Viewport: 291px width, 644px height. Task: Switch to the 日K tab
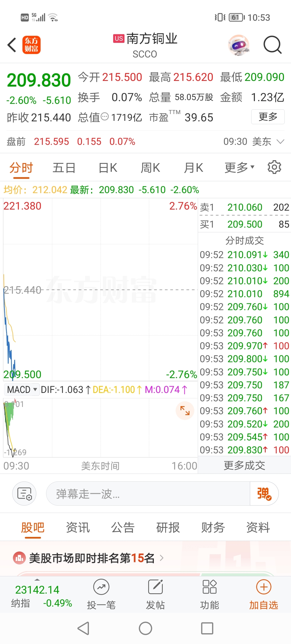tap(108, 167)
